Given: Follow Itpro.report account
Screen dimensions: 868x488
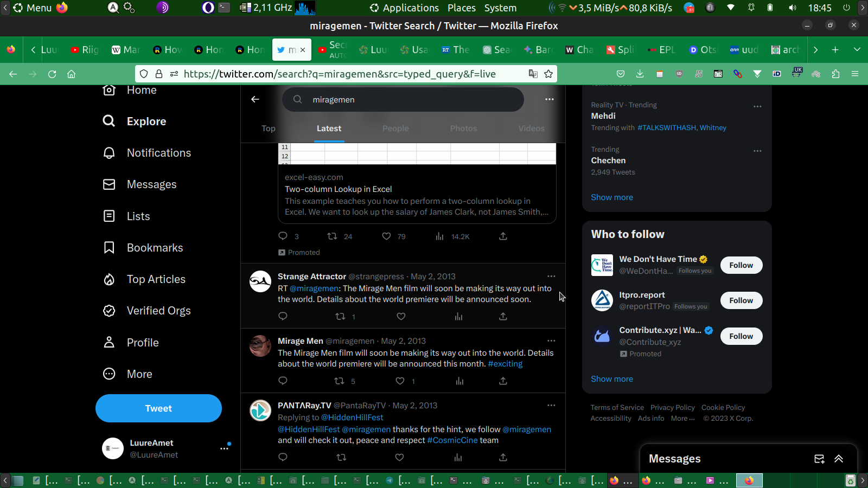Looking at the screenshot, I should [x=741, y=300].
